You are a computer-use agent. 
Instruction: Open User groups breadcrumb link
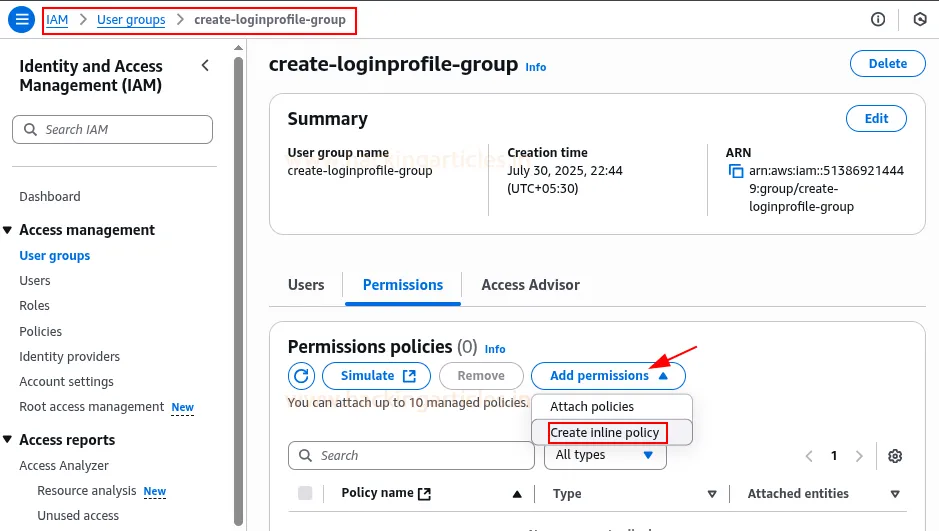[131, 19]
